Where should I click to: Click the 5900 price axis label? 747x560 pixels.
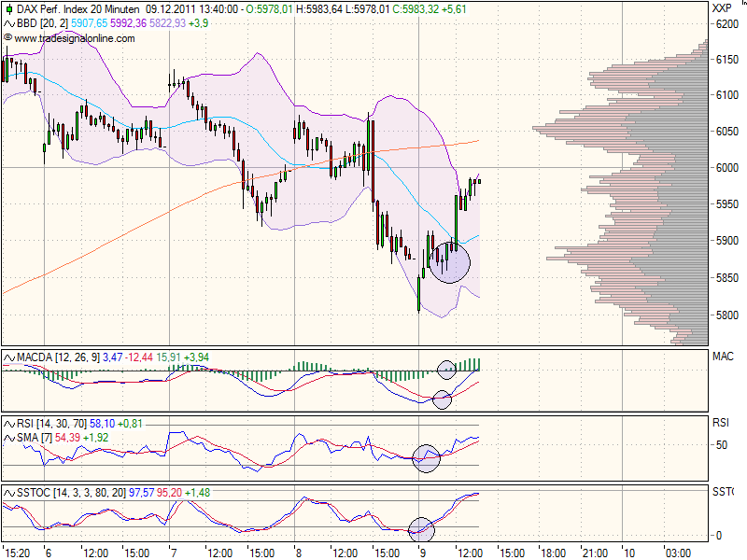tap(727, 241)
